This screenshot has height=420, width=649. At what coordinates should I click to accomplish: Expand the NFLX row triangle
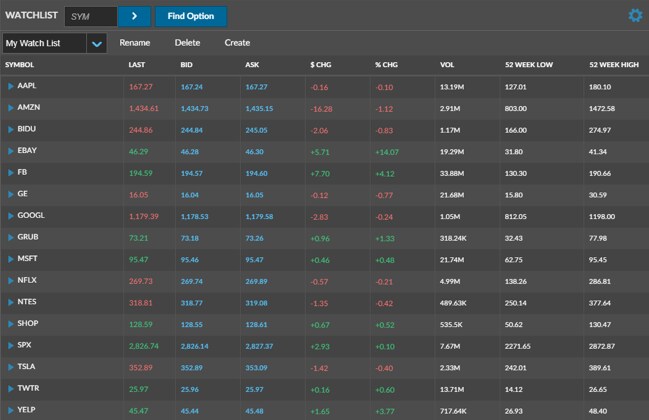11,281
